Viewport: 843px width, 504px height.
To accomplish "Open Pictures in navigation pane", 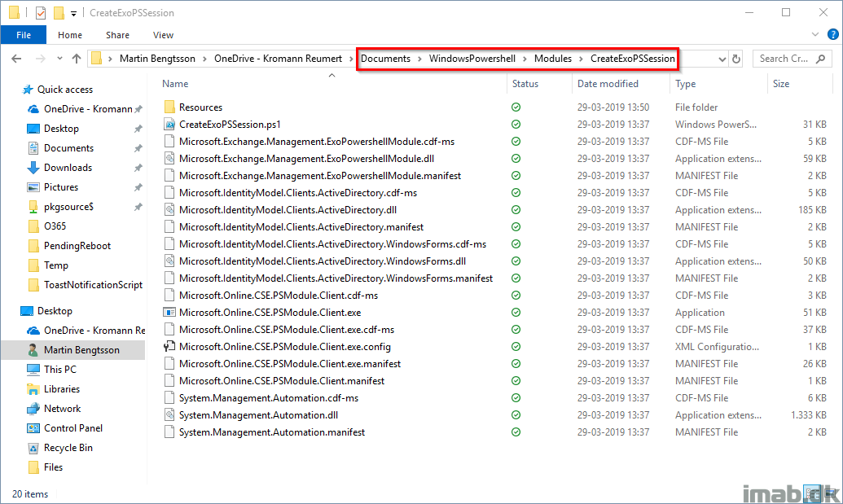I will tap(61, 187).
